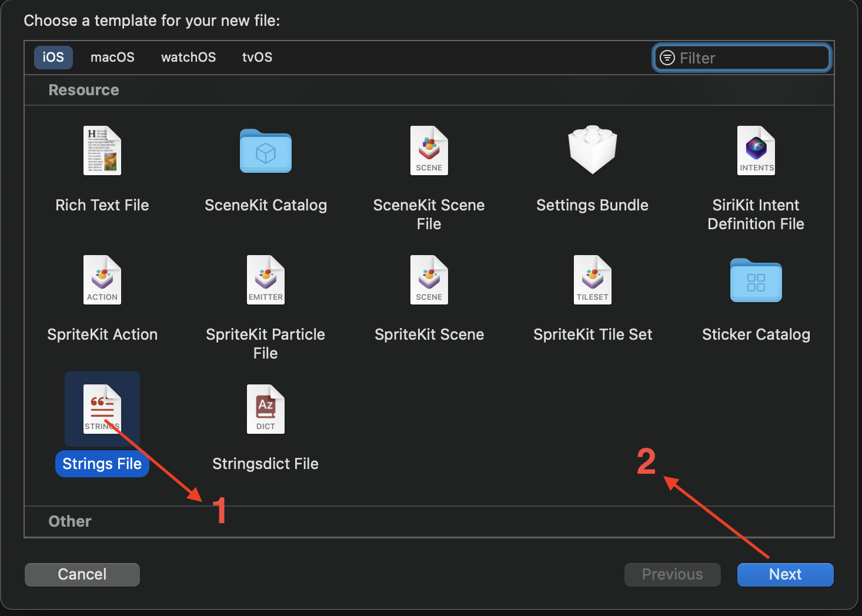Pick the SceneKit Scene File icon
Image resolution: width=862 pixels, height=616 pixels.
coord(429,150)
